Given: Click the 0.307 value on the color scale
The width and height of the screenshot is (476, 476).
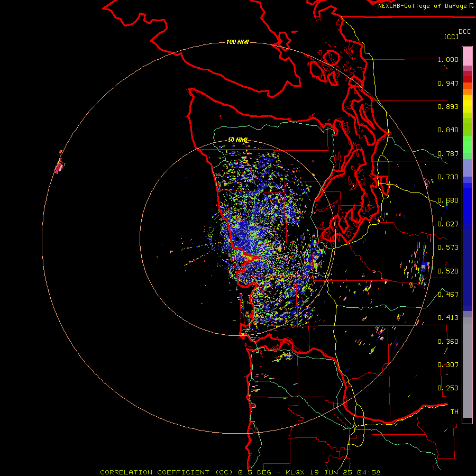Looking at the screenshot, I should pos(448,364).
